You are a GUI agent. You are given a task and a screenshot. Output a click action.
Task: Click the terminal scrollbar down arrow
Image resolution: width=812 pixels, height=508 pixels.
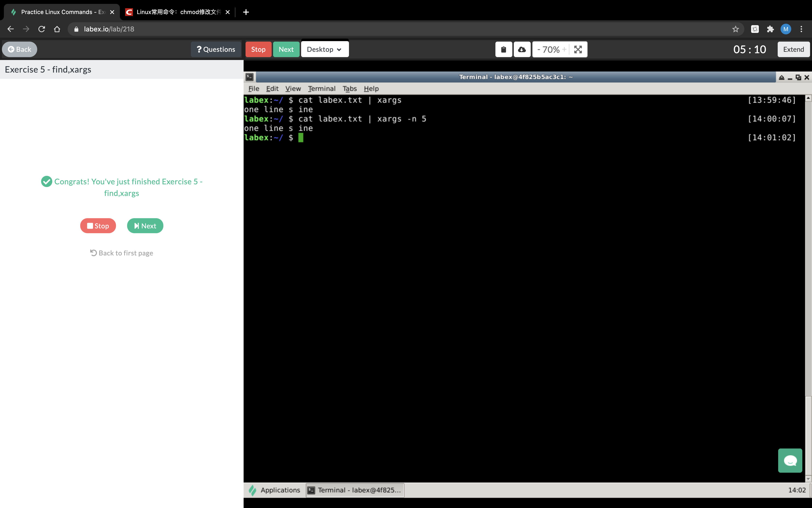point(808,479)
